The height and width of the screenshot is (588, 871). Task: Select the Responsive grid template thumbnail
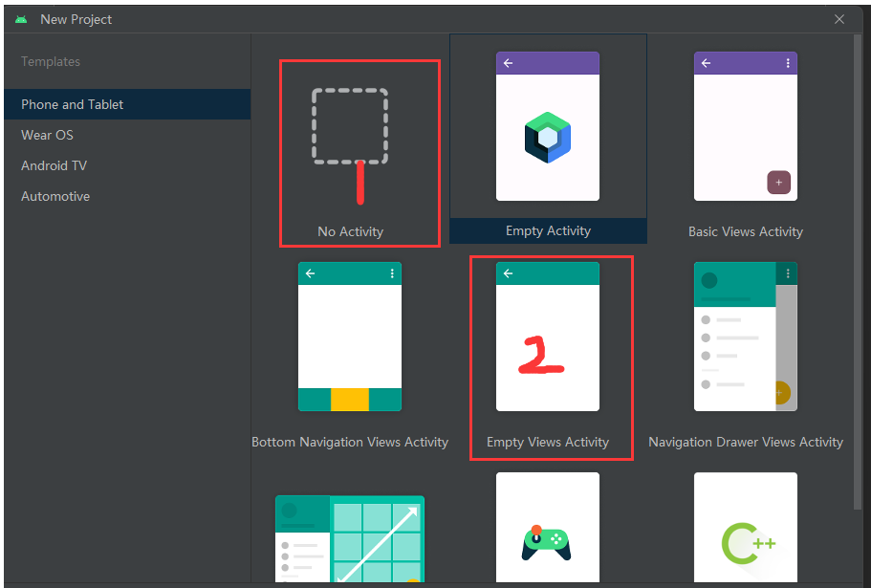(350, 538)
